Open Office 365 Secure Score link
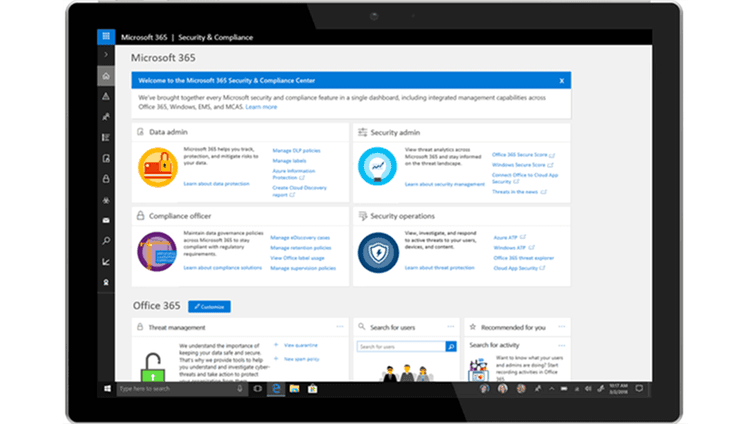750x424 pixels. pos(523,155)
